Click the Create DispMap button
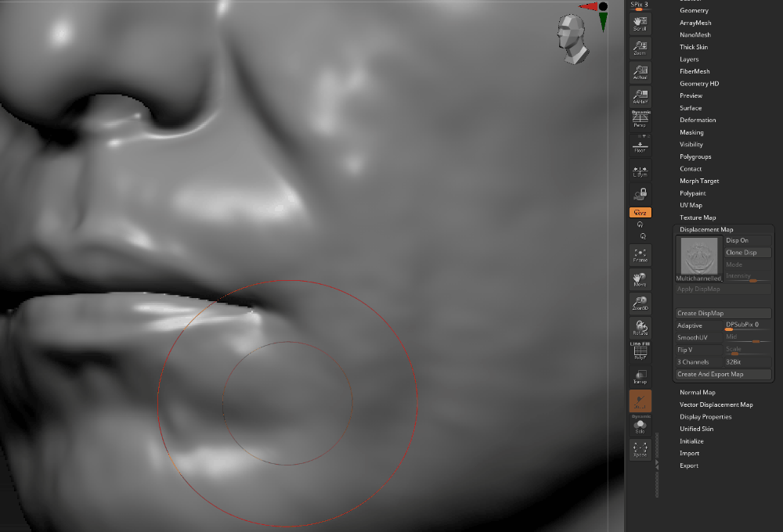Image resolution: width=783 pixels, height=532 pixels. (x=723, y=313)
